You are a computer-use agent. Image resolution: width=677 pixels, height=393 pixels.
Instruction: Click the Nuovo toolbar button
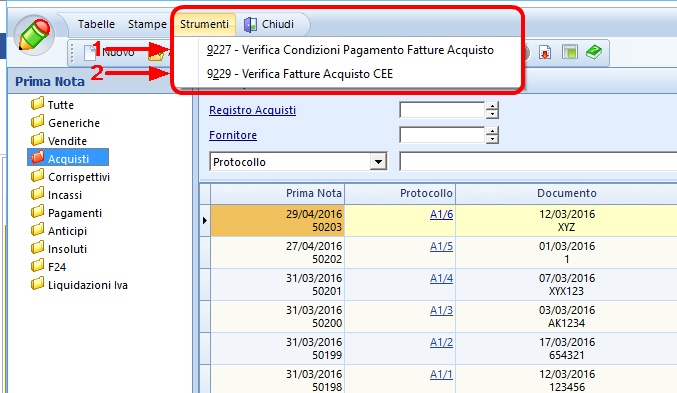click(x=110, y=53)
